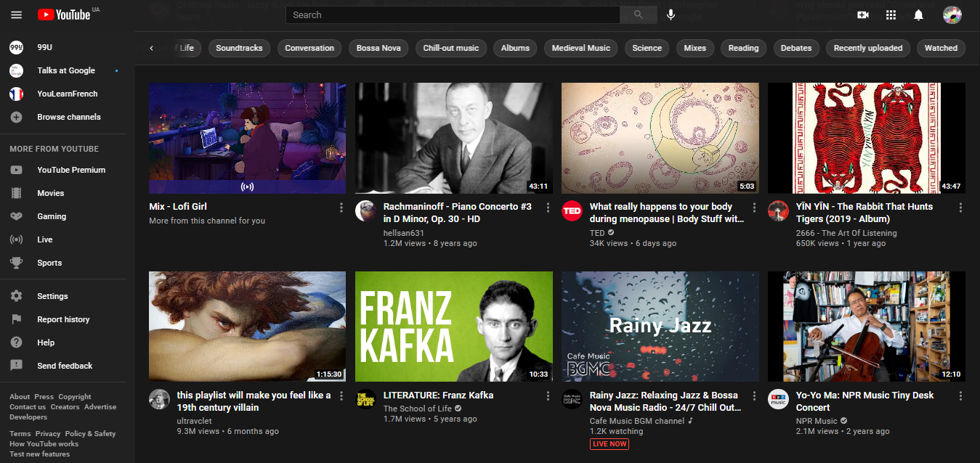This screenshot has width=980, height=463.
Task: Open more options for Rachmaninoff Piano Concerto
Action: tap(548, 208)
